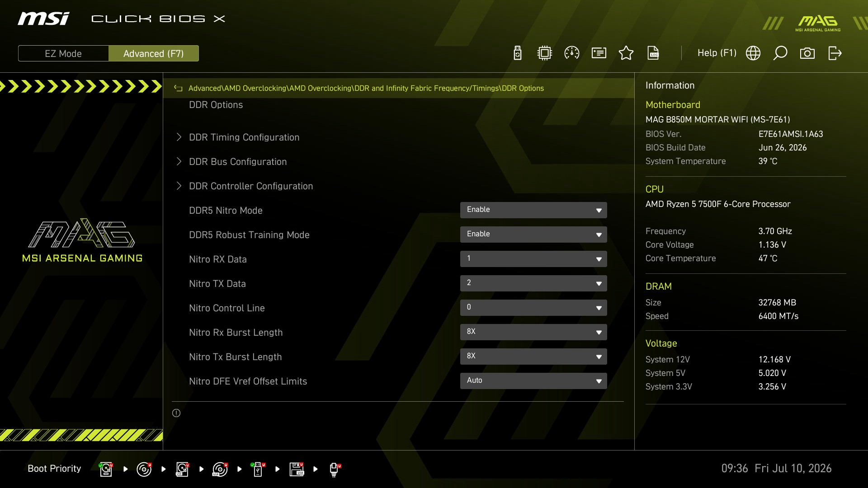Click the System 5V value 5.020 V
868x488 pixels.
[772, 373]
